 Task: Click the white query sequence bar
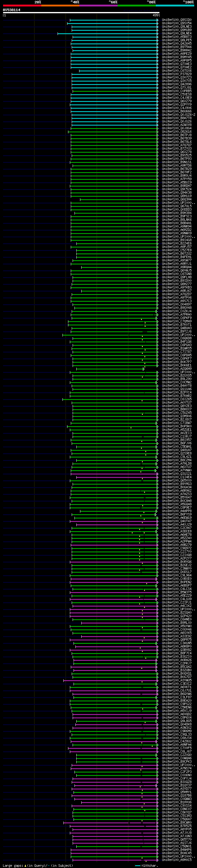coord(81,13)
